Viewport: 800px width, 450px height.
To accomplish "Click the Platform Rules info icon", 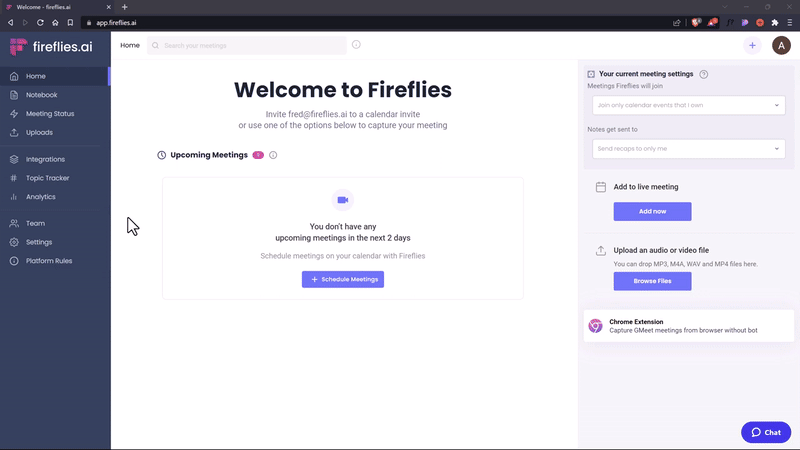I will point(14,261).
